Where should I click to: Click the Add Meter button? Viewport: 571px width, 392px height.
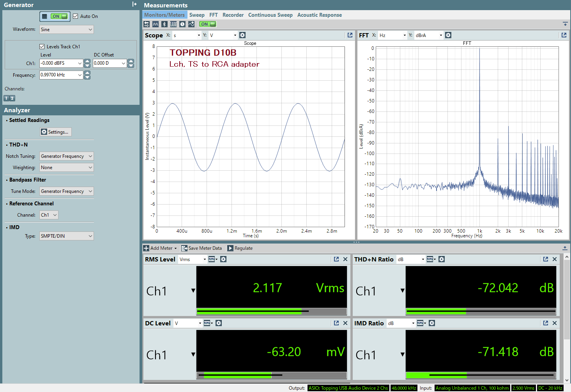(160, 248)
